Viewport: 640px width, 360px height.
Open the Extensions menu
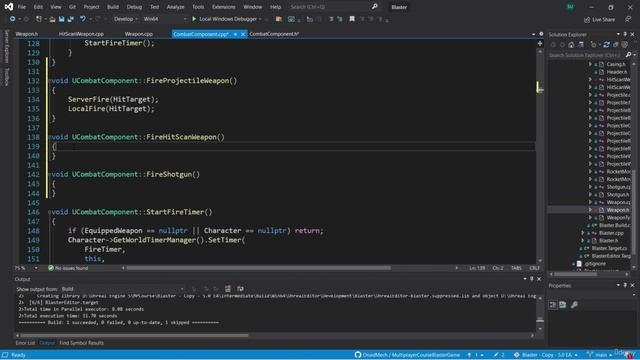[223, 7]
